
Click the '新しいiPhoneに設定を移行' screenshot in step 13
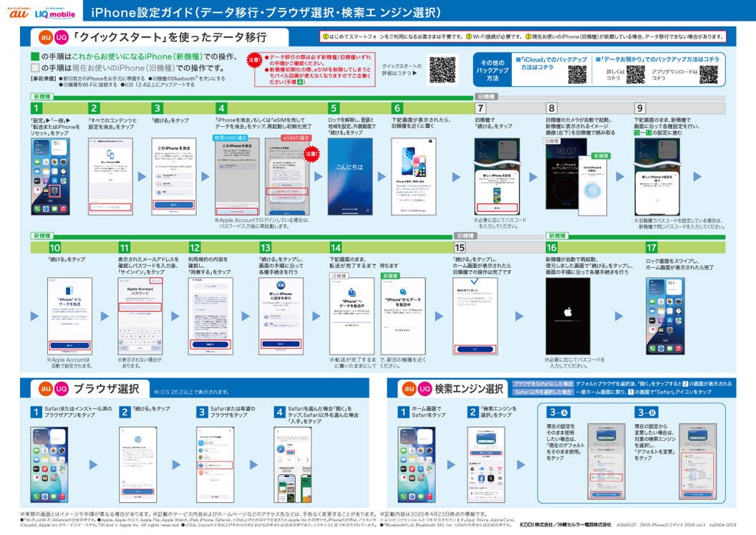click(281, 316)
